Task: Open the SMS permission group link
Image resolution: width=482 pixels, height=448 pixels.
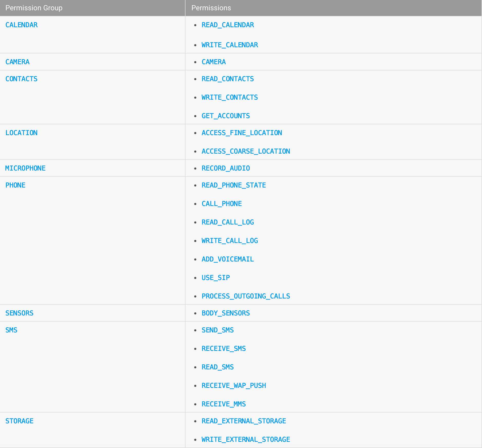Action: click(x=11, y=330)
